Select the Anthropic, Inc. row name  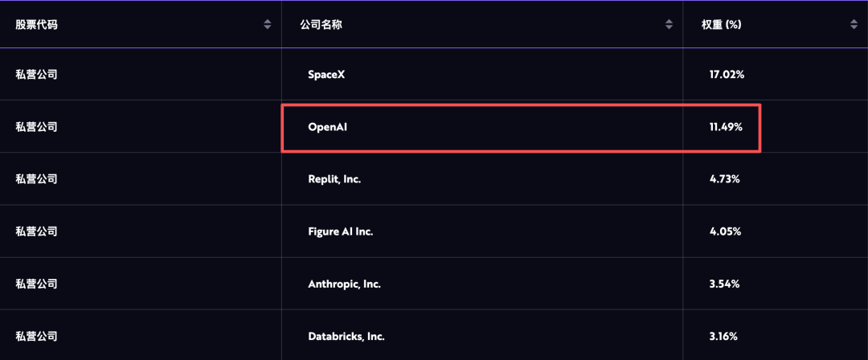[x=344, y=284]
